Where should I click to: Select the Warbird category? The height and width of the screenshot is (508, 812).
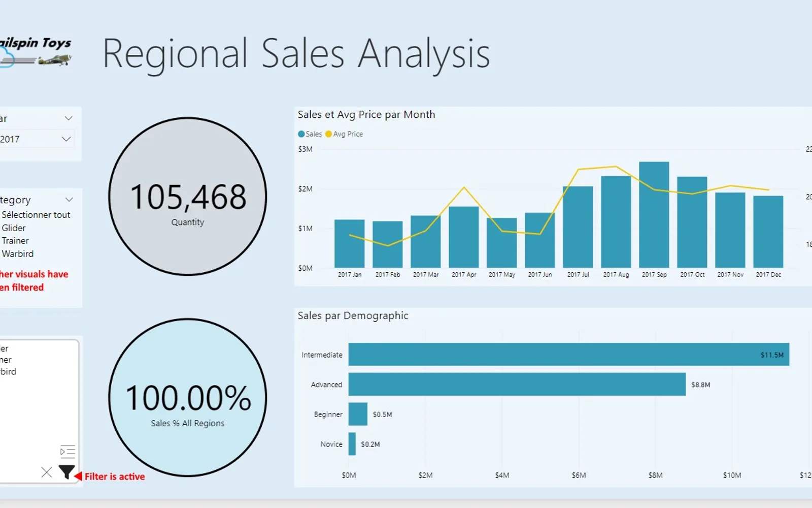(x=18, y=253)
